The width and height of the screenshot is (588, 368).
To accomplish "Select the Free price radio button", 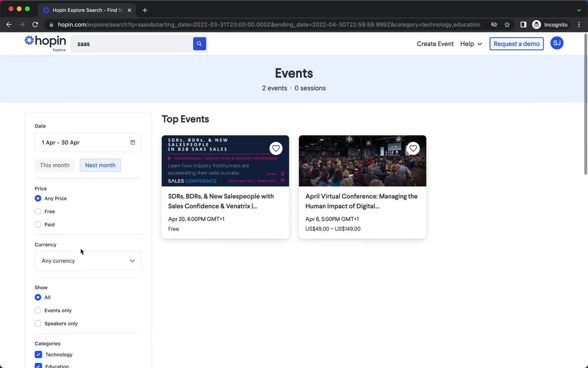I will point(38,211).
